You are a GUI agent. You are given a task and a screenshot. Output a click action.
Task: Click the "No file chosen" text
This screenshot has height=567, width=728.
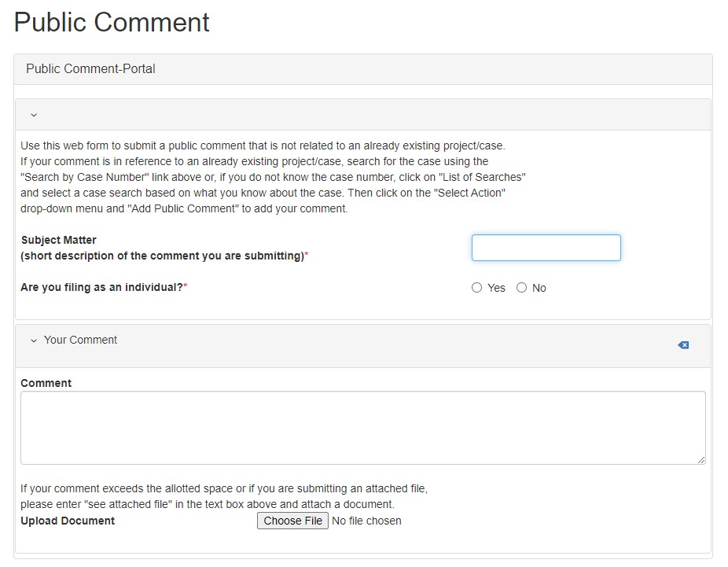pyautogui.click(x=366, y=521)
